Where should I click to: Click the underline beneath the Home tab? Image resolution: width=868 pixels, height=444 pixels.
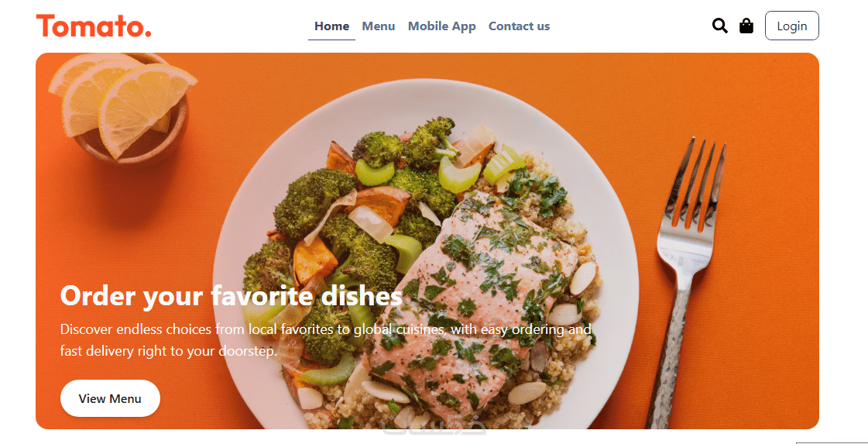coord(331,40)
